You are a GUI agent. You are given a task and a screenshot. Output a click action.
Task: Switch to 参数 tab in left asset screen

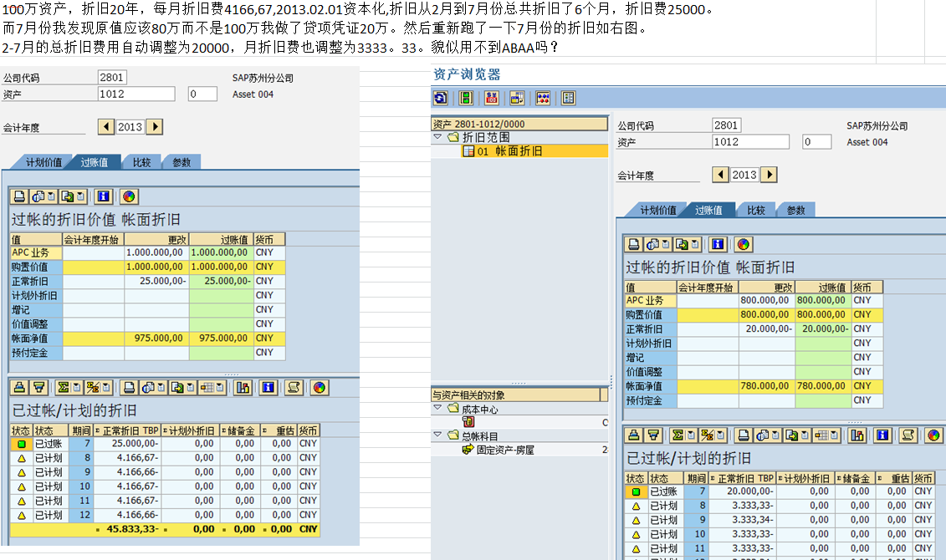(182, 162)
